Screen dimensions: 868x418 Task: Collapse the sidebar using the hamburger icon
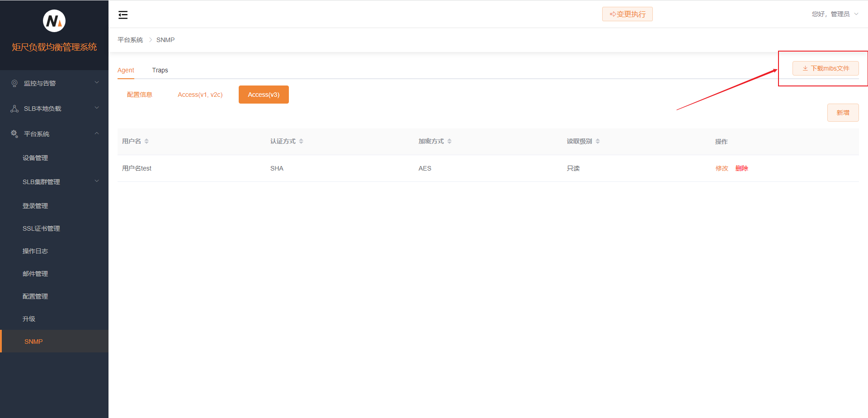point(123,15)
